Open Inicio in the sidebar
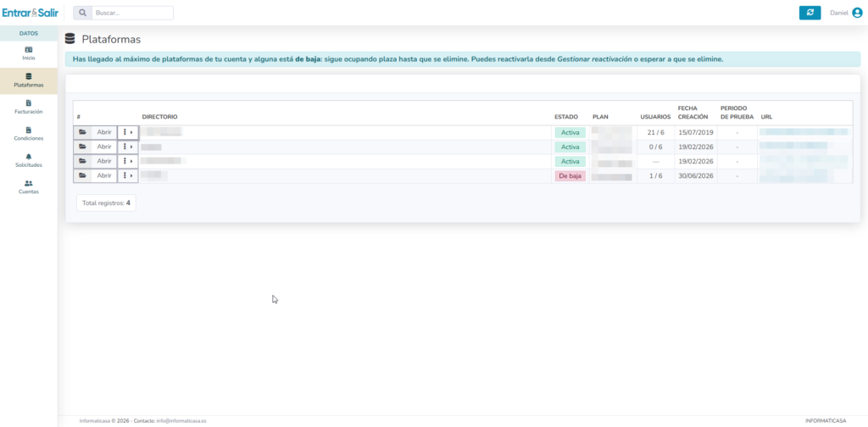This screenshot has width=868, height=427. tap(29, 53)
